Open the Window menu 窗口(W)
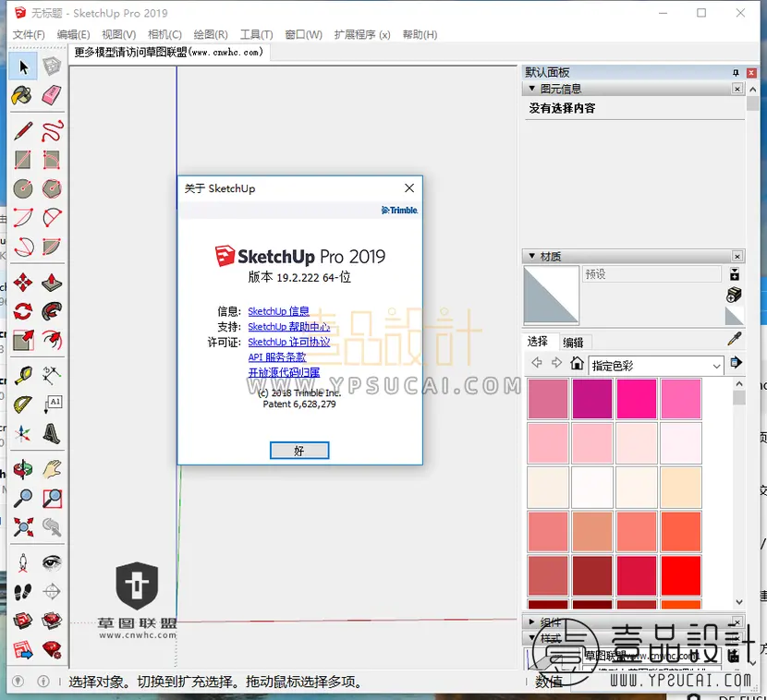The height and width of the screenshot is (700, 767). tap(303, 35)
